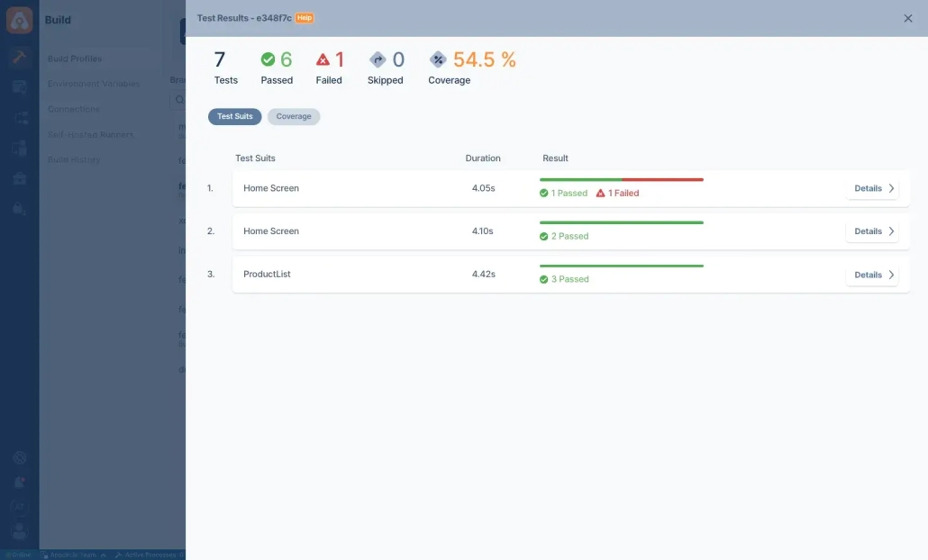Open the padlock module sidebar icon
The image size is (928, 560).
click(x=19, y=208)
